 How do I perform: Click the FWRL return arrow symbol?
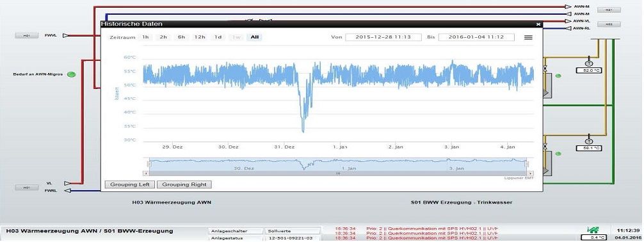(x=68, y=191)
